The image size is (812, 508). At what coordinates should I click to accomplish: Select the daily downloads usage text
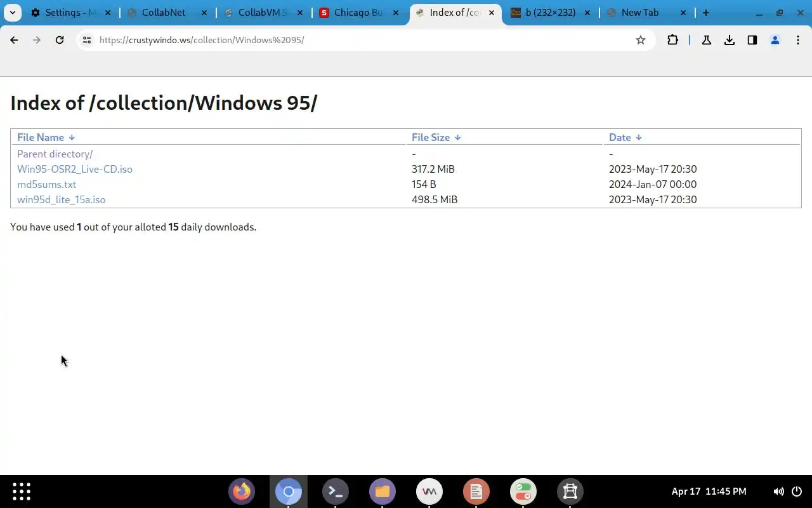click(133, 227)
